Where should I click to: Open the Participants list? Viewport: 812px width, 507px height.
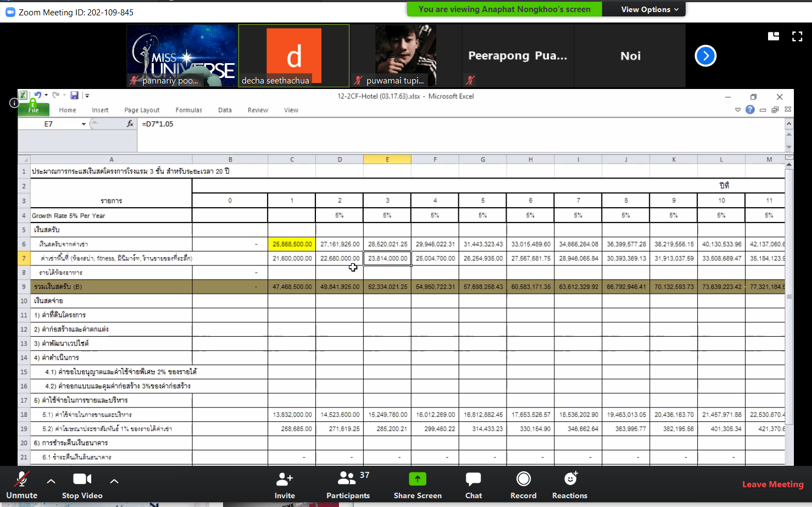tap(347, 480)
